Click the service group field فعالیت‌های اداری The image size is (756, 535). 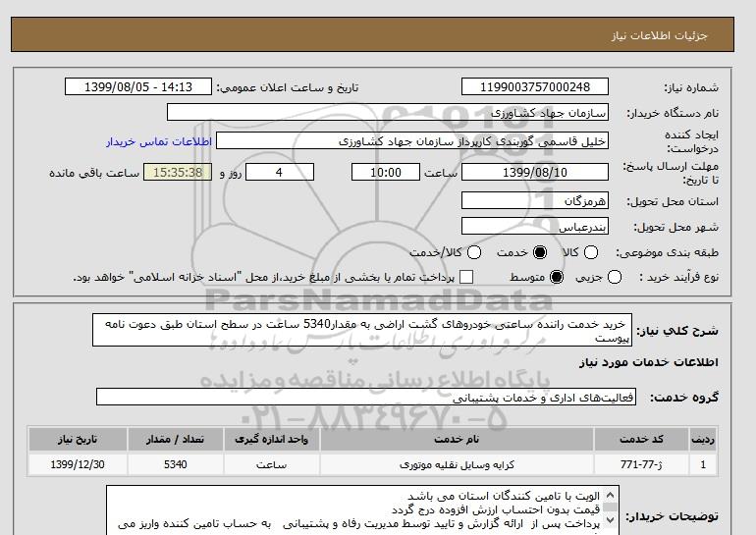[366, 397]
